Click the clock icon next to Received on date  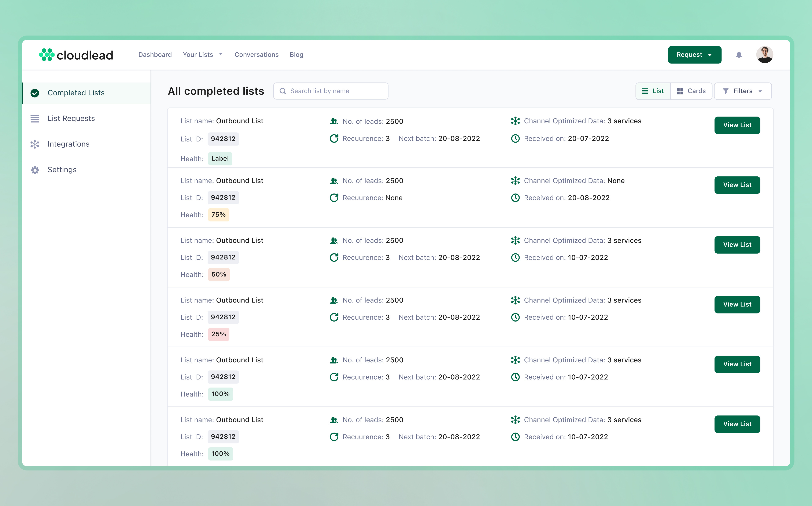[515, 139]
